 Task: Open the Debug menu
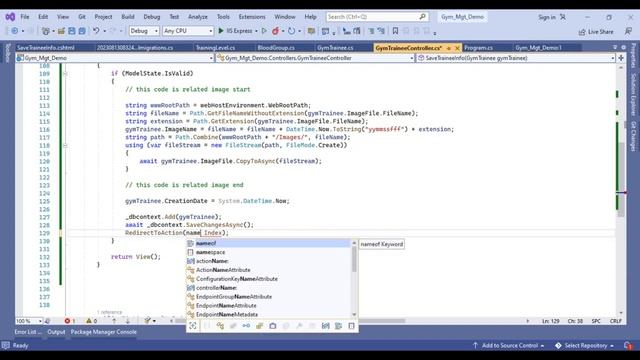[152, 17]
